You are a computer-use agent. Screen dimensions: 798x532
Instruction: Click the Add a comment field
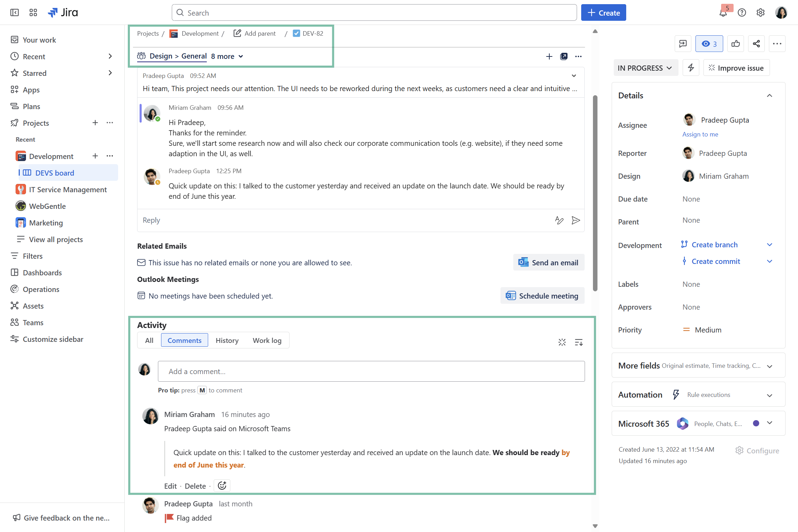click(x=371, y=371)
